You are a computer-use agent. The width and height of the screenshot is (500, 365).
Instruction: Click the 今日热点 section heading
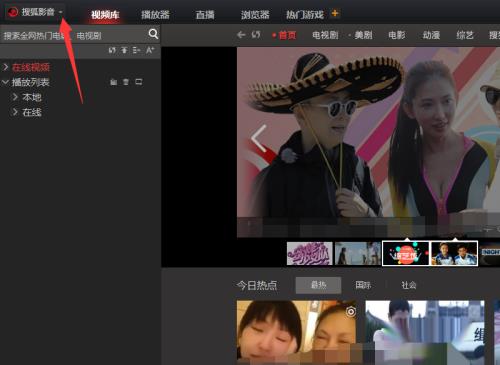(257, 285)
